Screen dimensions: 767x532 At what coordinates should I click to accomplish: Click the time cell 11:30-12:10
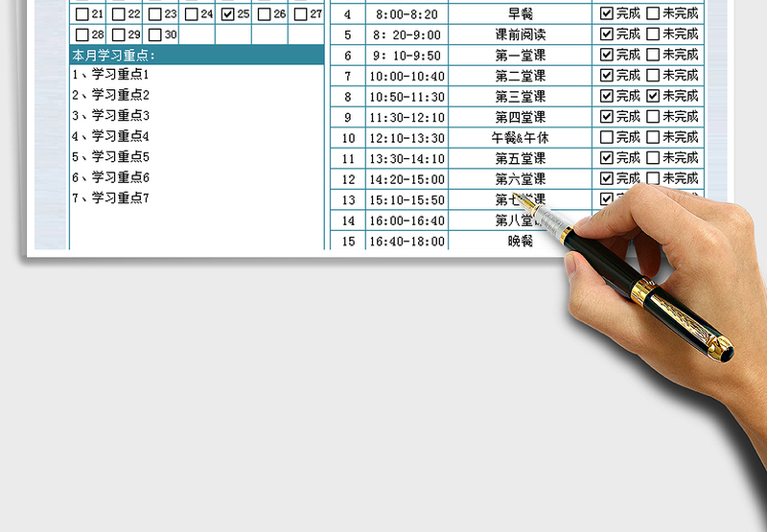coord(407,117)
